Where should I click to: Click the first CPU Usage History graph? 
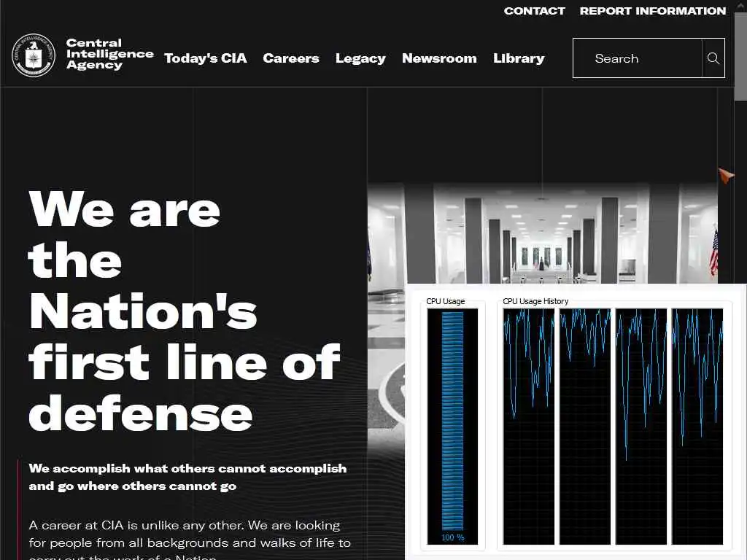coord(529,426)
